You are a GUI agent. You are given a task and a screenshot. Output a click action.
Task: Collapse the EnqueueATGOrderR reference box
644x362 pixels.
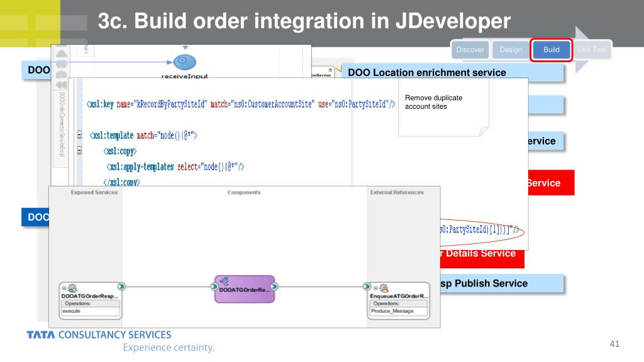click(x=375, y=288)
